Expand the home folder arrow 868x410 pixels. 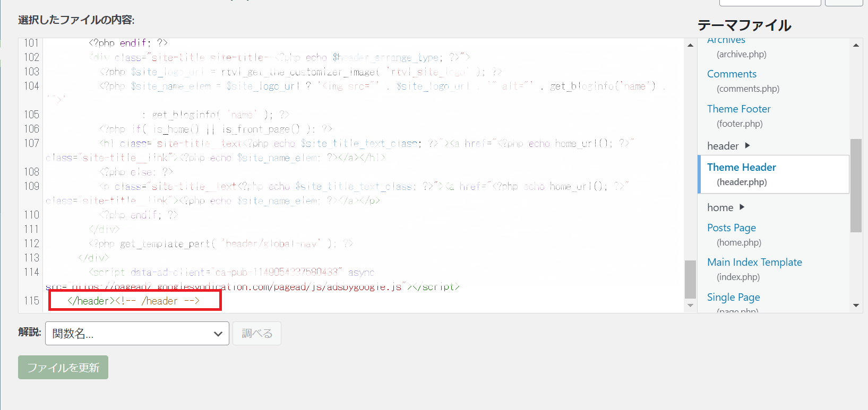[742, 207]
